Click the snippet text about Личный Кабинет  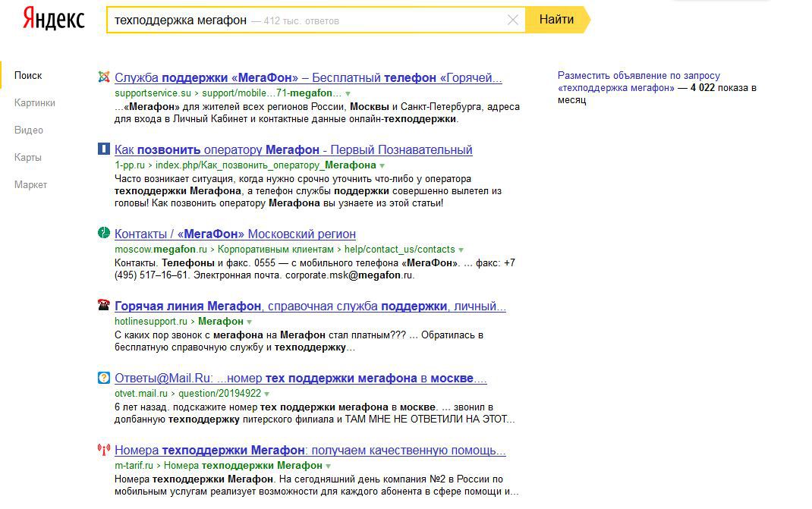(317, 113)
